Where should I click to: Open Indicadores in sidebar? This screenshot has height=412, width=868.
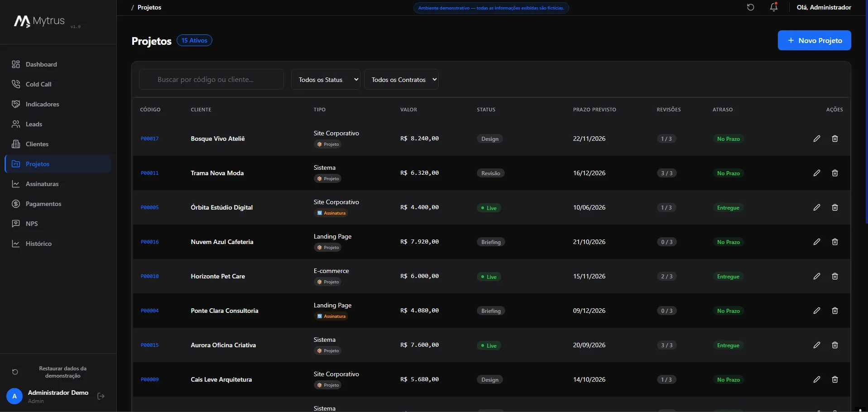58,104
